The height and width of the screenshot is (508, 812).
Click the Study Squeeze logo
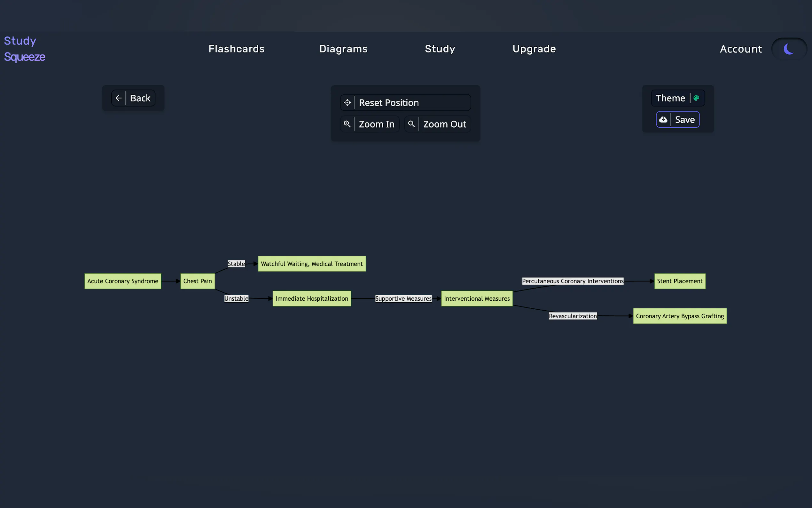click(24, 49)
